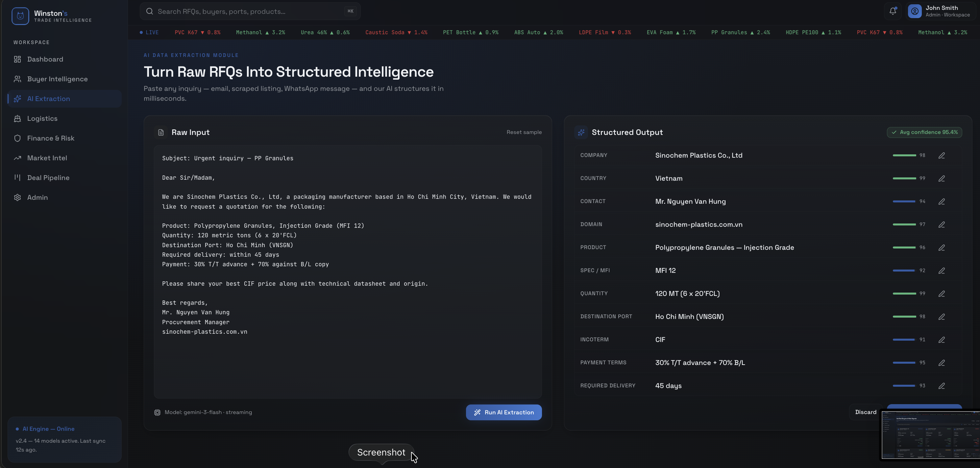Click inside the Raw Input text area
This screenshot has height=468, width=980.
coord(348,272)
